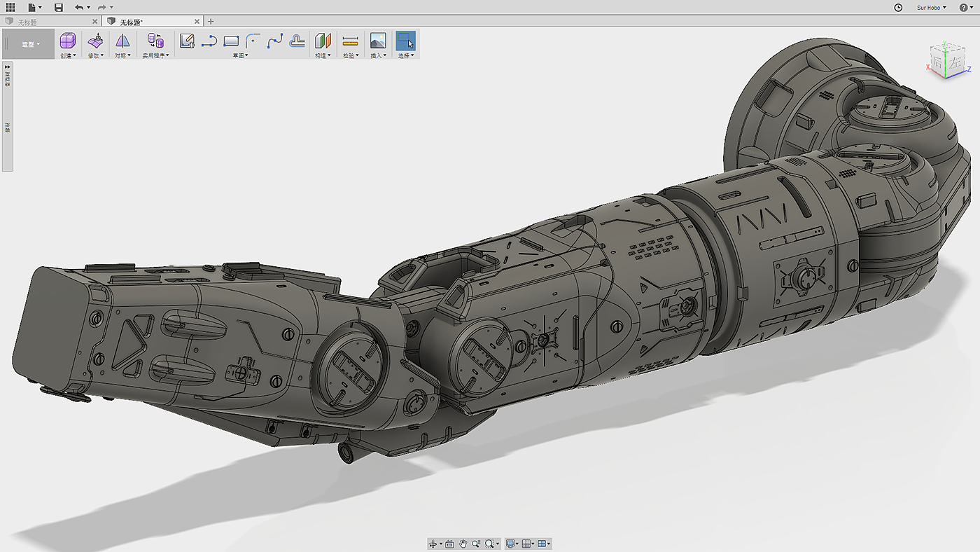Activate the Pan hand tool
Screen dimensions: 980x552
pyautogui.click(x=463, y=544)
